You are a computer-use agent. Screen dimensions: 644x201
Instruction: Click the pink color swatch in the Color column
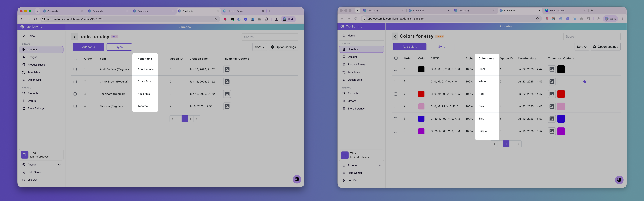click(x=421, y=106)
